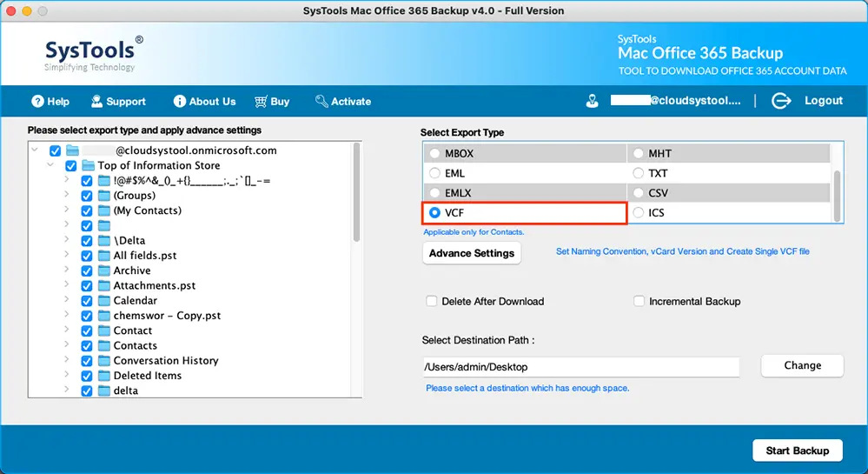Select the EML export type
The image size is (868, 474).
point(435,173)
